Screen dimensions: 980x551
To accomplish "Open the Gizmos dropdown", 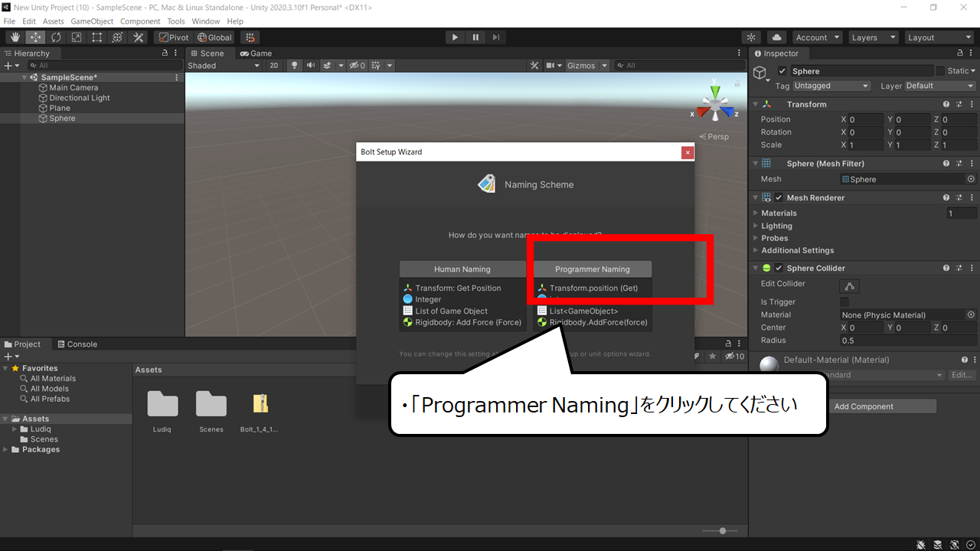I will 587,66.
